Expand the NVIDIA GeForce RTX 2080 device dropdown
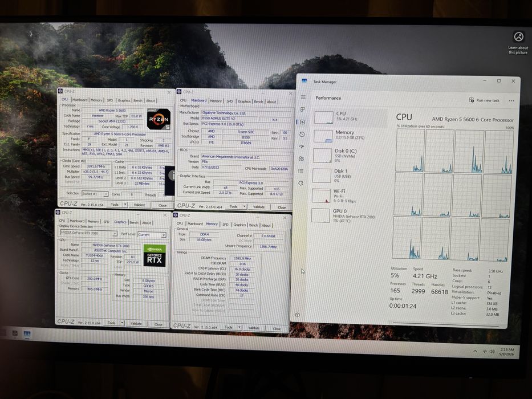This screenshot has height=399, width=532. point(115,234)
